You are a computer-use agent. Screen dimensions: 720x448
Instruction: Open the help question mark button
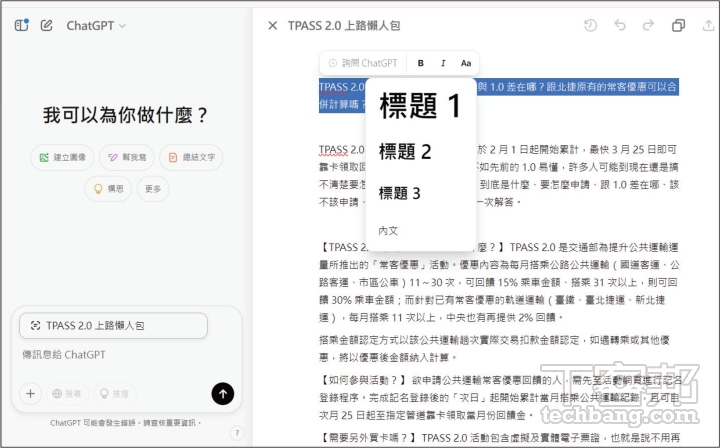click(x=237, y=433)
